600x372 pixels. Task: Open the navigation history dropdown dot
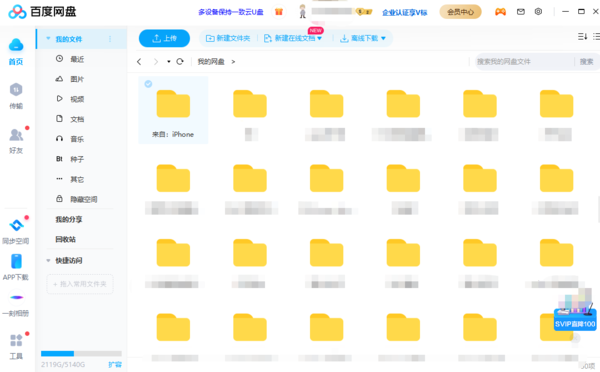(168, 62)
